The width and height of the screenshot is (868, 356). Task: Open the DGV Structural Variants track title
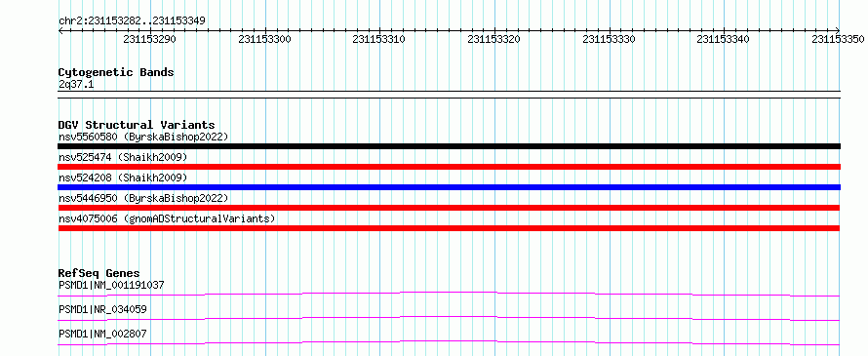pos(137,125)
